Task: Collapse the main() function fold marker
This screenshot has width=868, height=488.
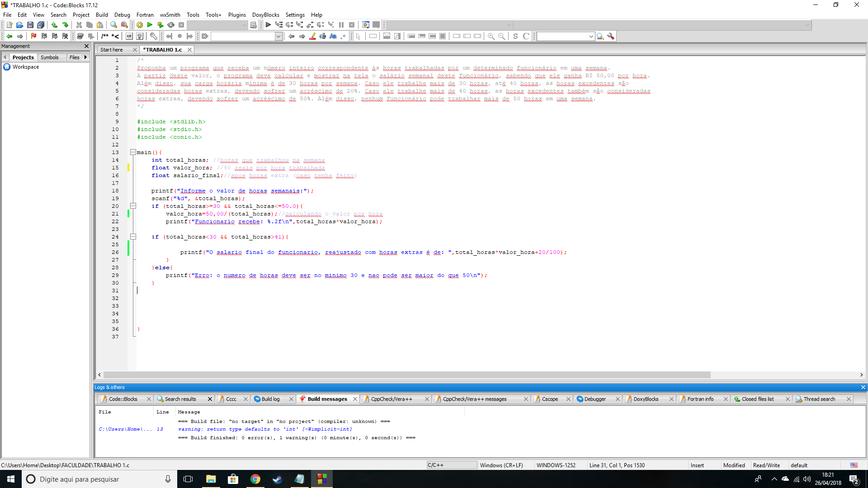Action: pos(133,152)
